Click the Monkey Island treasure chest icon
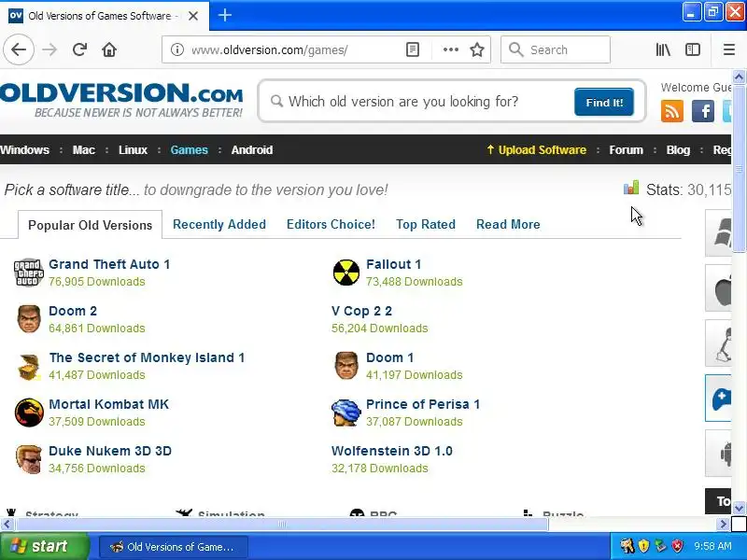Viewport: 747px width, 560px height. pos(29,367)
